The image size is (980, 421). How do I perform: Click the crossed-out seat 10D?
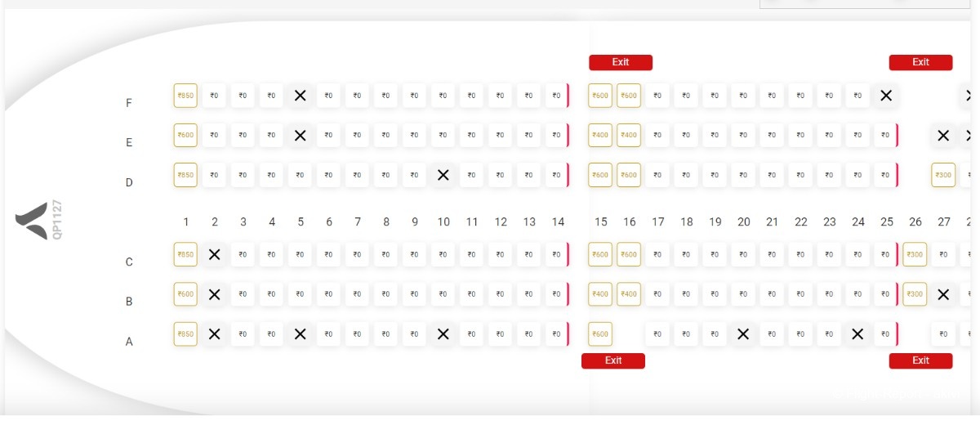[443, 174]
